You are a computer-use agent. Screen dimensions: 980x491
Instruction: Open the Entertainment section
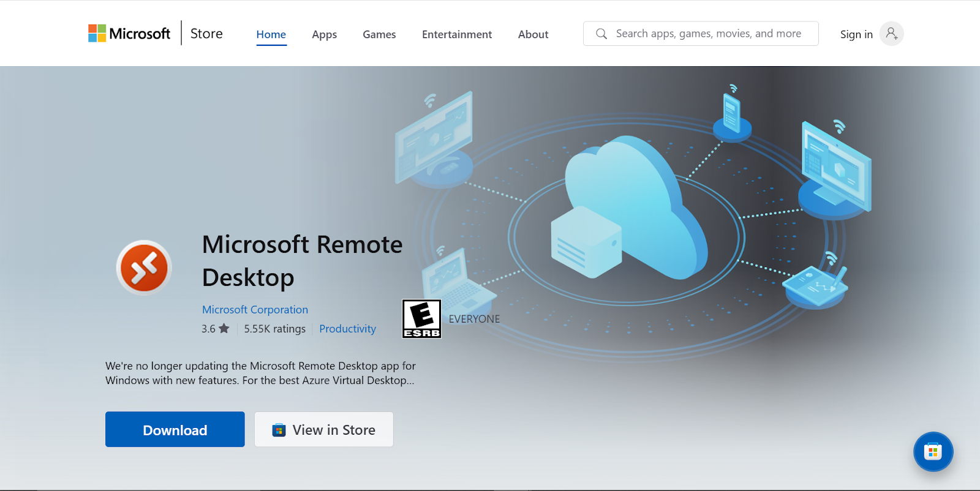click(457, 34)
